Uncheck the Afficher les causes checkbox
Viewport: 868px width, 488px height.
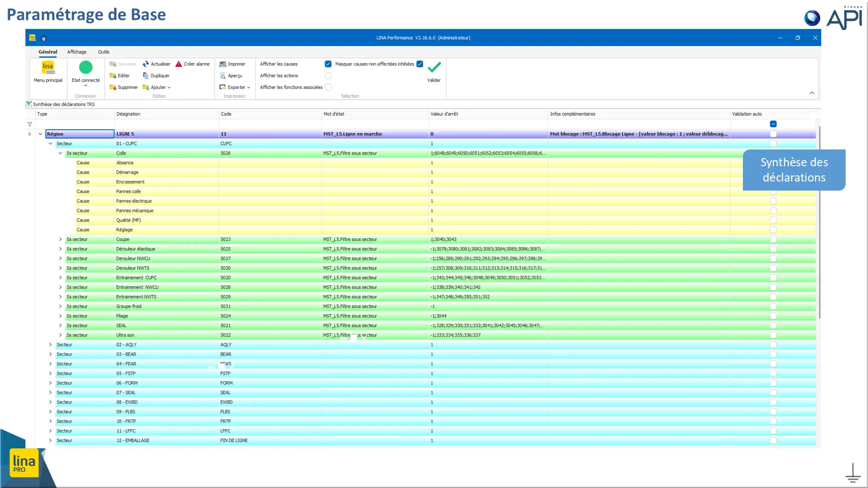[x=328, y=64]
